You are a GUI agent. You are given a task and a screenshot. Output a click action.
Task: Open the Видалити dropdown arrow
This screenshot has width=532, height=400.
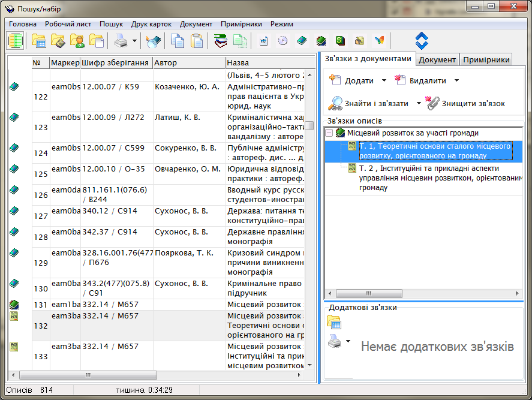(x=456, y=81)
